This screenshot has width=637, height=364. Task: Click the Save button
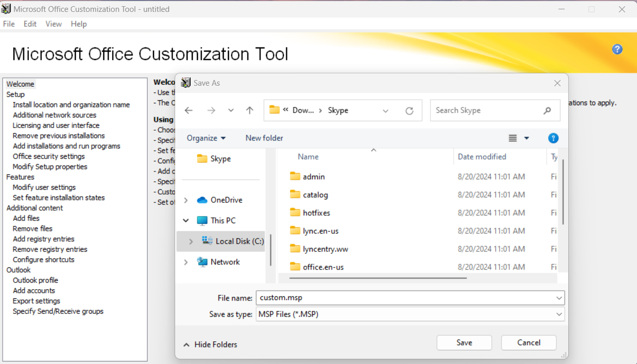pyautogui.click(x=464, y=342)
